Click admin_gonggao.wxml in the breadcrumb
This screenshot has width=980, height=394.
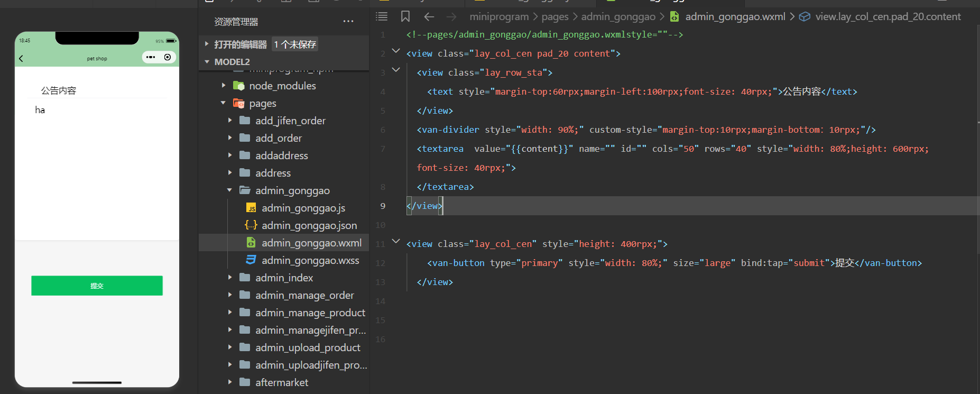735,17
